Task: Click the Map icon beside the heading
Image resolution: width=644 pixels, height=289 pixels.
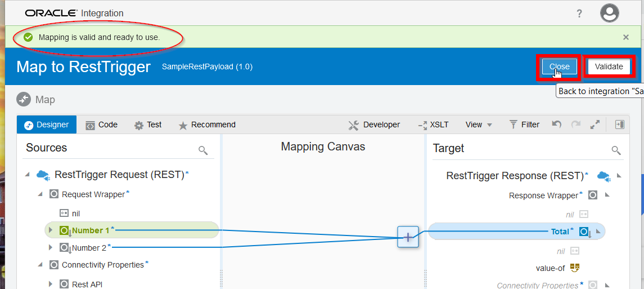Action: 24,100
